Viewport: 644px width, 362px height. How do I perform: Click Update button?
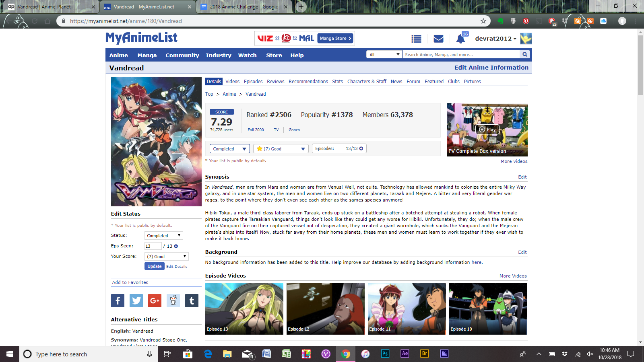[x=155, y=266]
